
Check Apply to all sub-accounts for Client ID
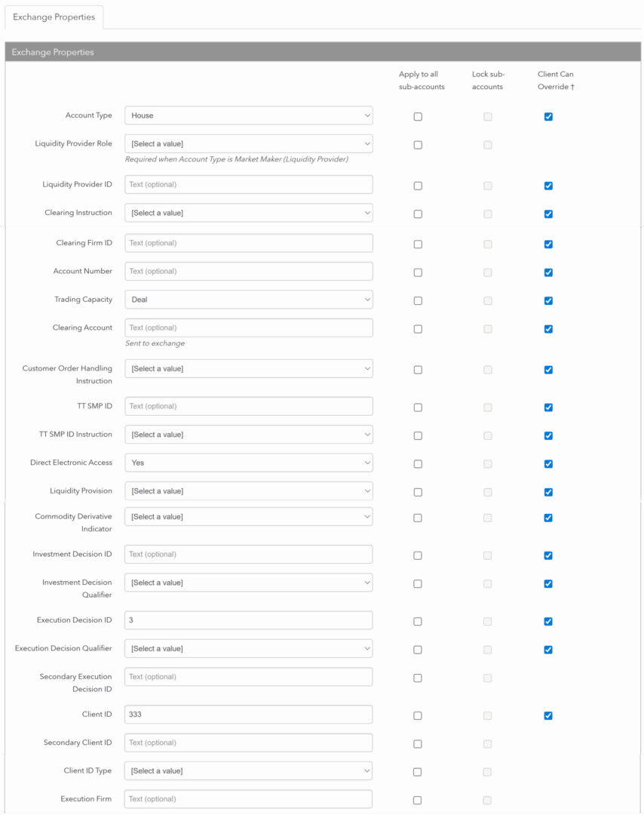418,715
